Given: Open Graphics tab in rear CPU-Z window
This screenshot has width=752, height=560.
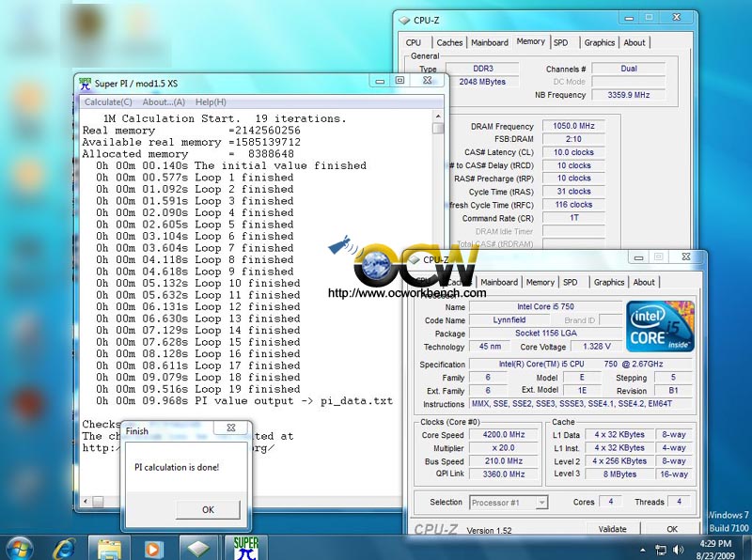Looking at the screenshot, I should pyautogui.click(x=600, y=42).
